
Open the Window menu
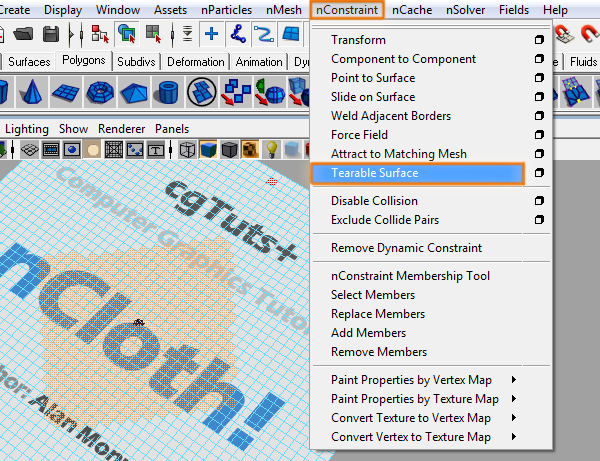coord(117,10)
